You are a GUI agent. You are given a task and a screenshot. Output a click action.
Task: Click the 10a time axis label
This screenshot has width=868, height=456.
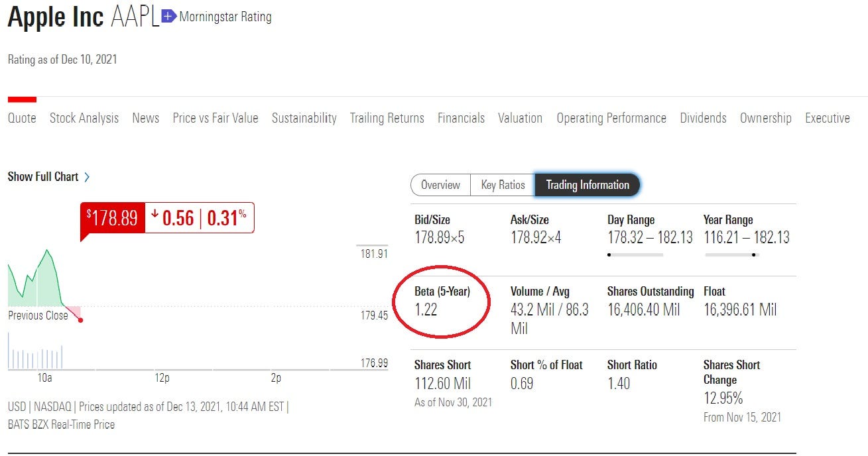[x=44, y=378]
